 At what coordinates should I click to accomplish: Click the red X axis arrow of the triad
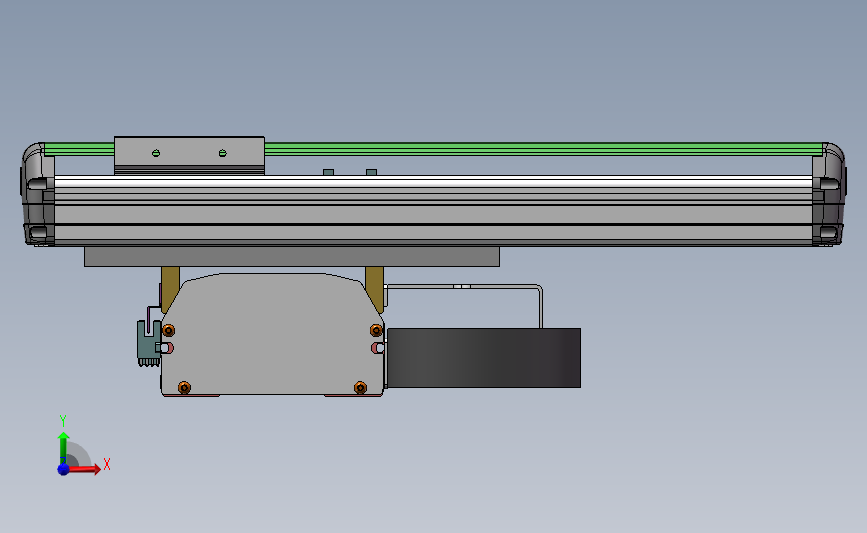tap(84, 469)
